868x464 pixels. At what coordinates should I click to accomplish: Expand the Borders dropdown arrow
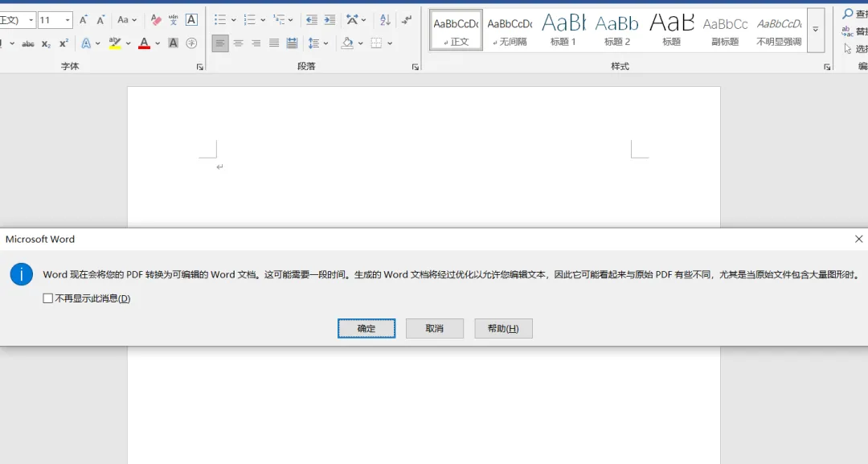(390, 43)
